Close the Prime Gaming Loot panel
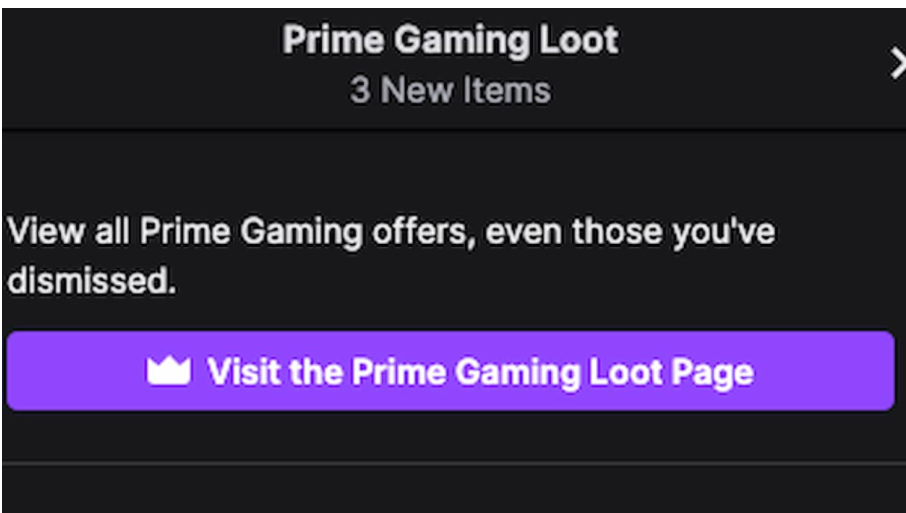Screen dimensions: 906x513 [897, 64]
